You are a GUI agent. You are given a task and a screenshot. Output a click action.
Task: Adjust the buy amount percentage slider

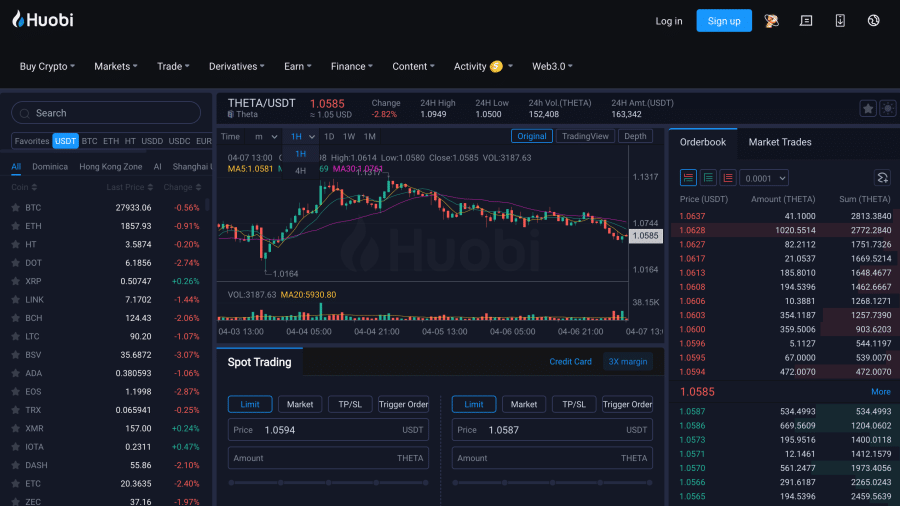328,483
